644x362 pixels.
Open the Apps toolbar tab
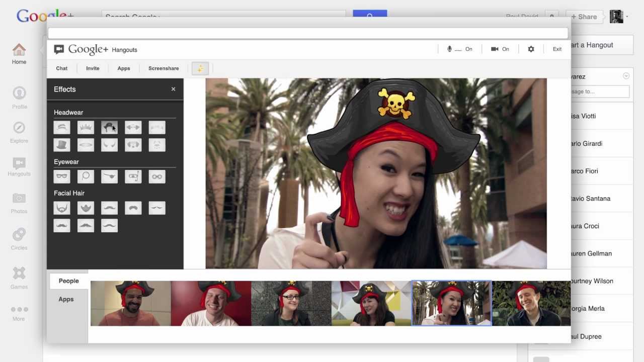[x=124, y=68]
